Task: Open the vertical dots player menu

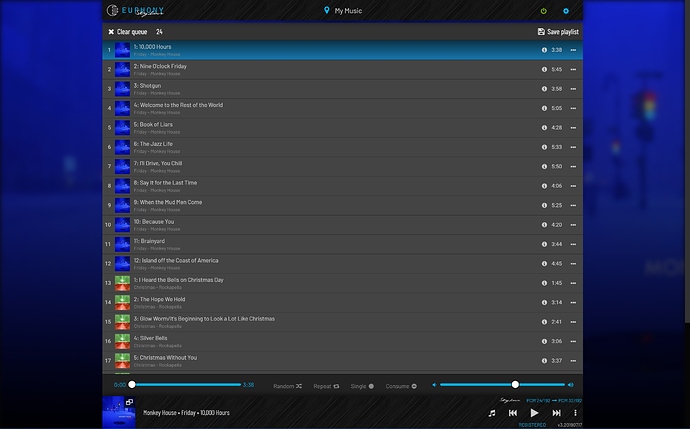Action: [x=575, y=413]
